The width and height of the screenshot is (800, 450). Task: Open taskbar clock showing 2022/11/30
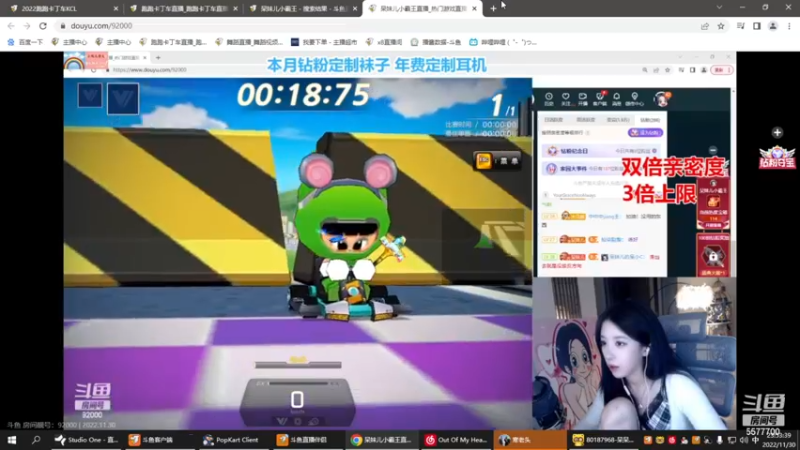coord(778,440)
